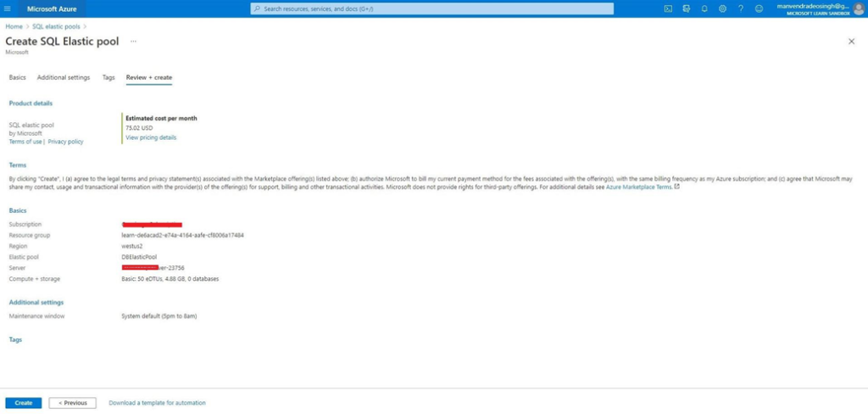Click the Maintenance window label

coord(36,316)
